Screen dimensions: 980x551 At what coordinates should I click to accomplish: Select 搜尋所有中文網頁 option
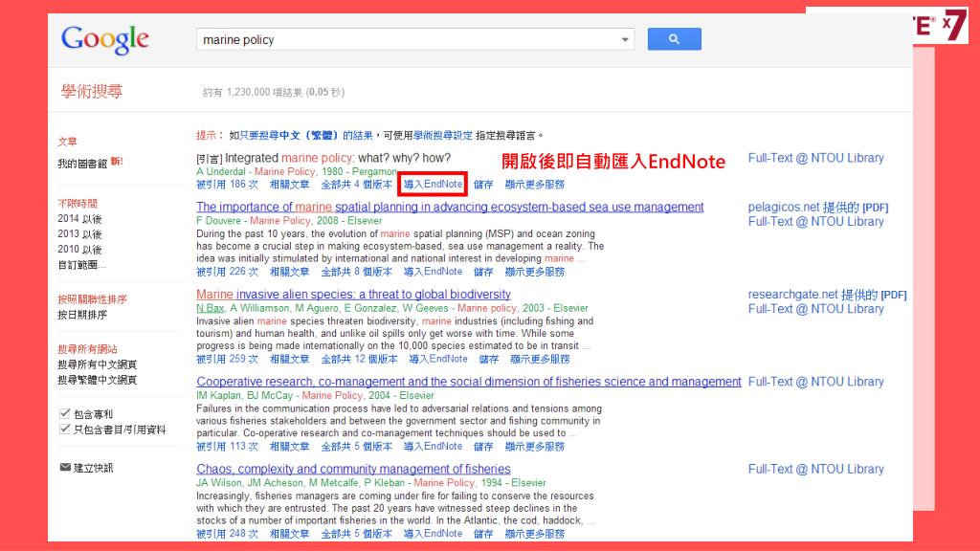coord(97,364)
